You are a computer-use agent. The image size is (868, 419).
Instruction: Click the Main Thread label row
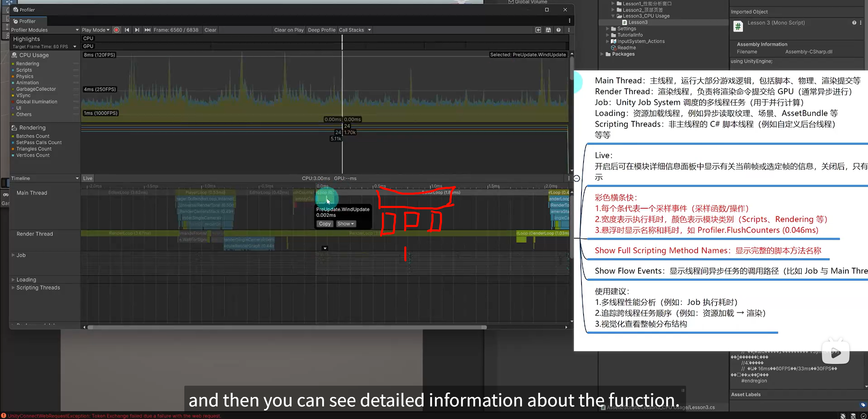pos(32,193)
